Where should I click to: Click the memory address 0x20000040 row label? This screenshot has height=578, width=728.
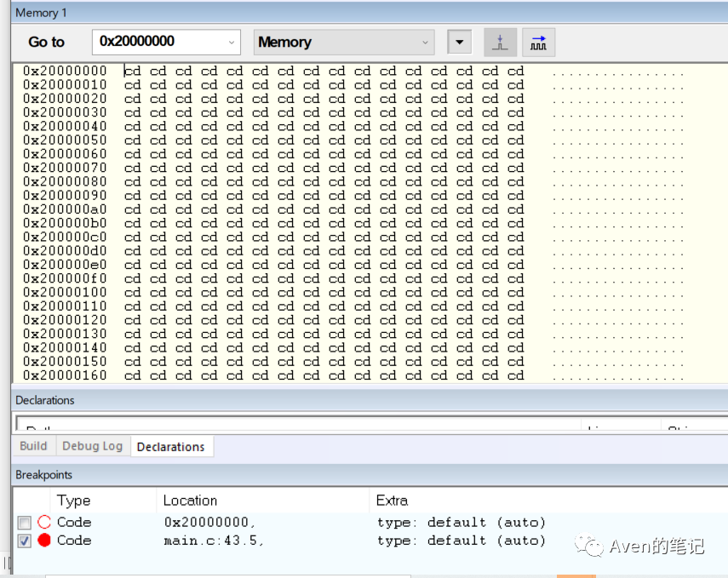(65, 126)
